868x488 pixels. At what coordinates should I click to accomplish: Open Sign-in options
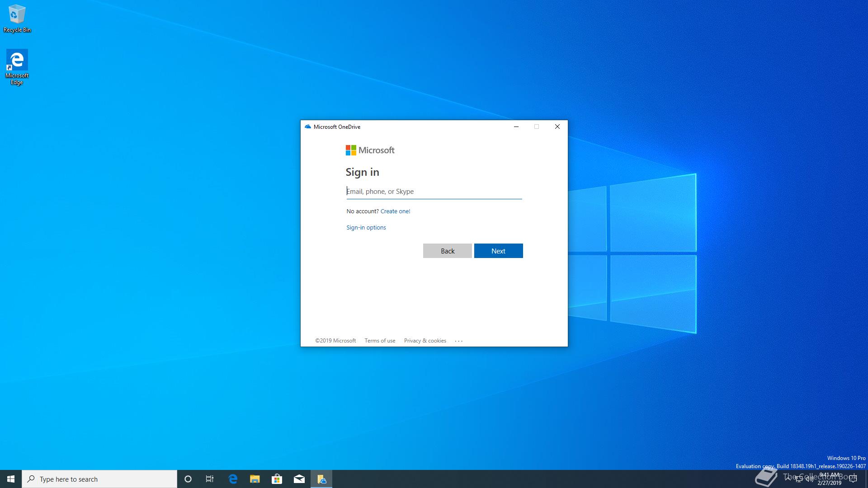[366, 227]
